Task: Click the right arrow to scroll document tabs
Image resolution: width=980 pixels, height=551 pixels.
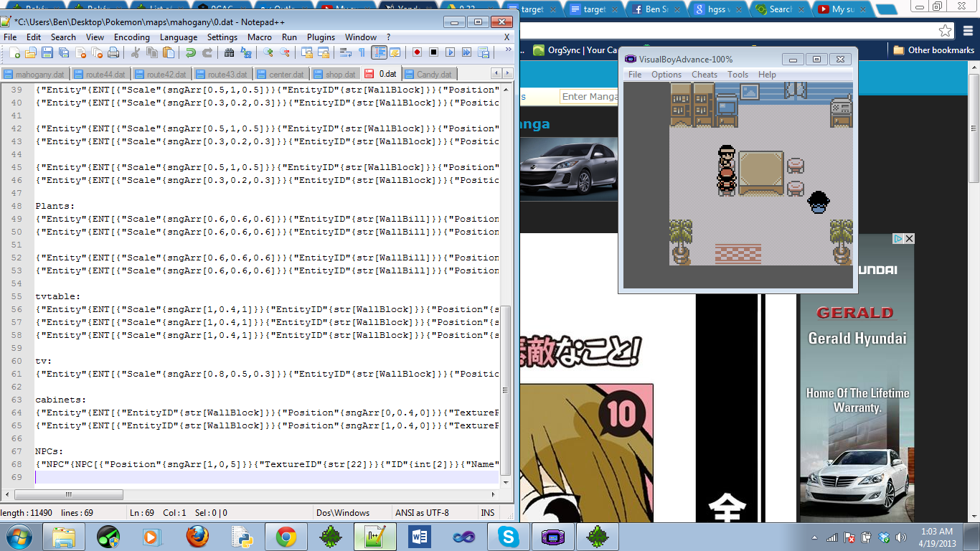Action: pyautogui.click(x=507, y=73)
